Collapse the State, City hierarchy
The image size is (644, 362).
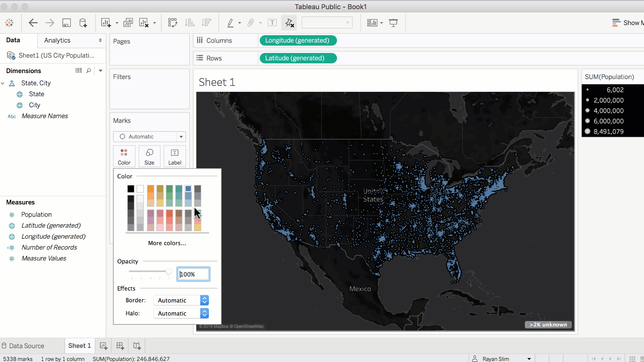tap(3, 83)
